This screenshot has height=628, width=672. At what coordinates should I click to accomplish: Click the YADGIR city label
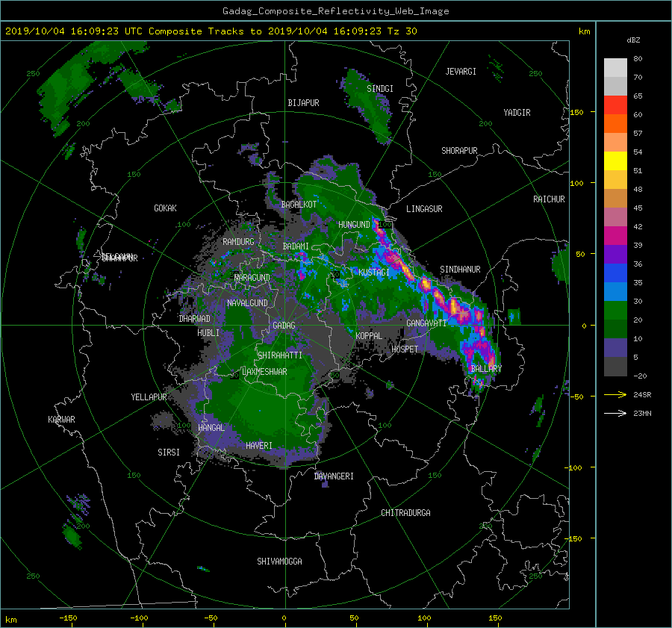point(517,113)
